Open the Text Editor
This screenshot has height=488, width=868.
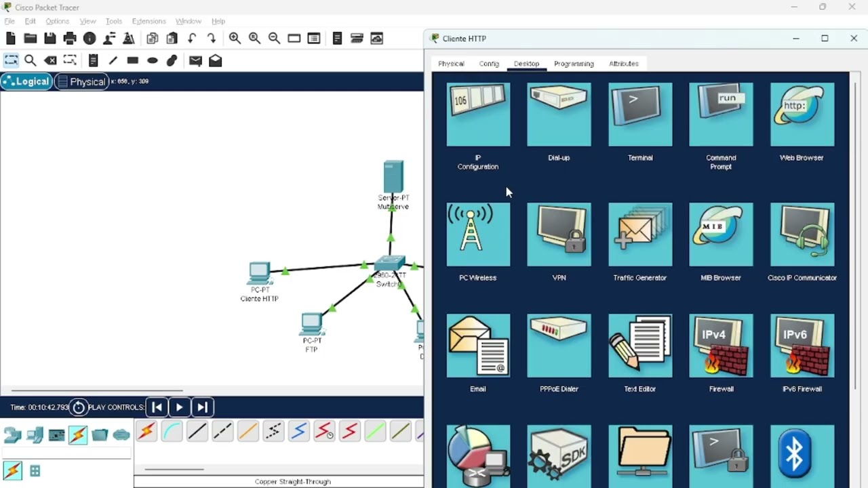click(x=640, y=346)
